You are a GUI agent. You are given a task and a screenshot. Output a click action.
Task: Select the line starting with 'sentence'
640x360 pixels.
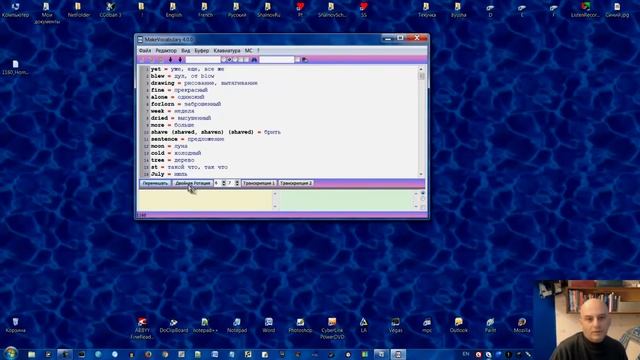pos(187,139)
